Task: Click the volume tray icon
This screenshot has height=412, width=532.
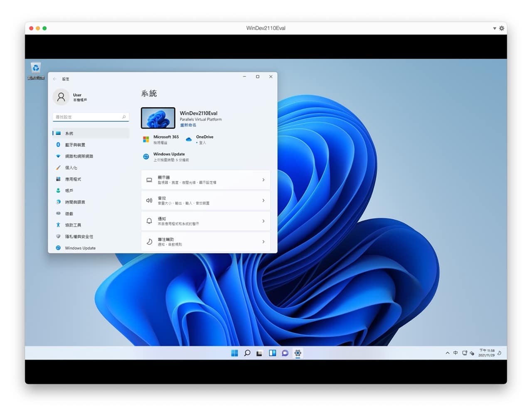Action: click(x=472, y=353)
